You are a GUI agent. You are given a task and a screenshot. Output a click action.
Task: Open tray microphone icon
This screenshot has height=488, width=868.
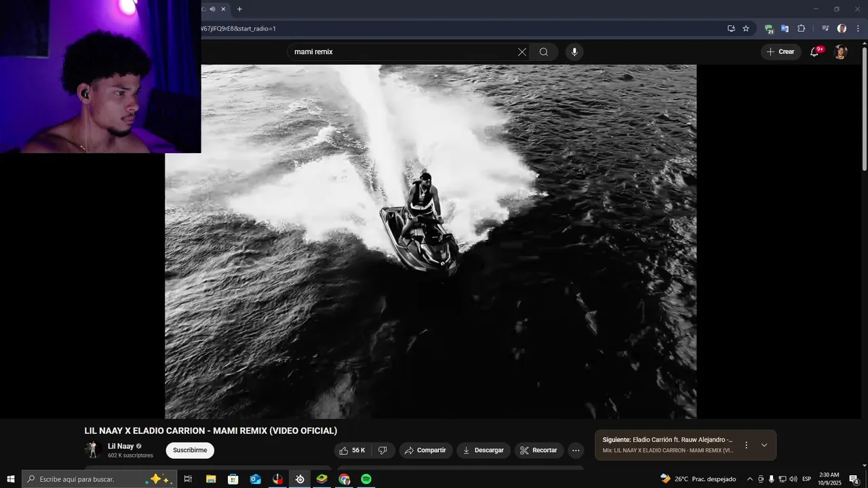[x=771, y=479]
